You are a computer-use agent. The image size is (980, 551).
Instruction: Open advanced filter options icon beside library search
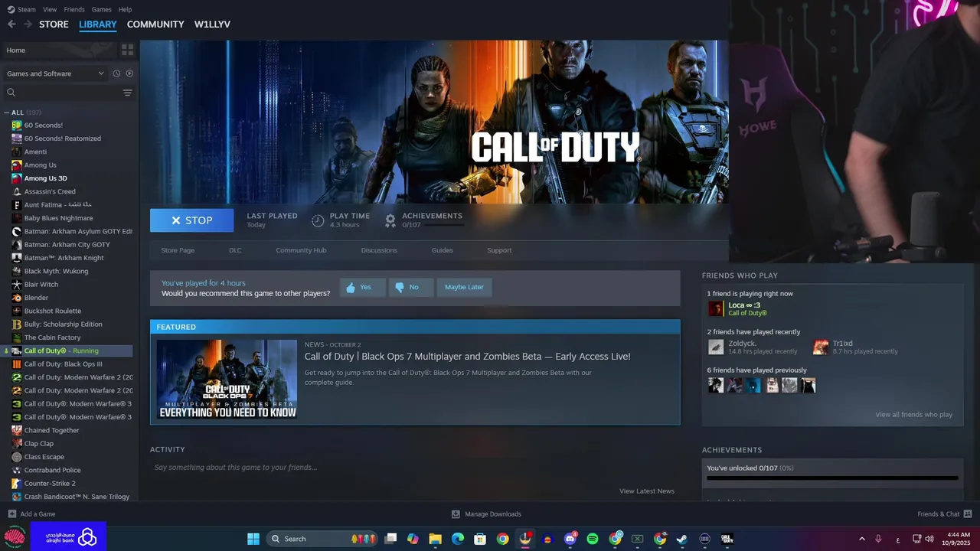coord(127,93)
